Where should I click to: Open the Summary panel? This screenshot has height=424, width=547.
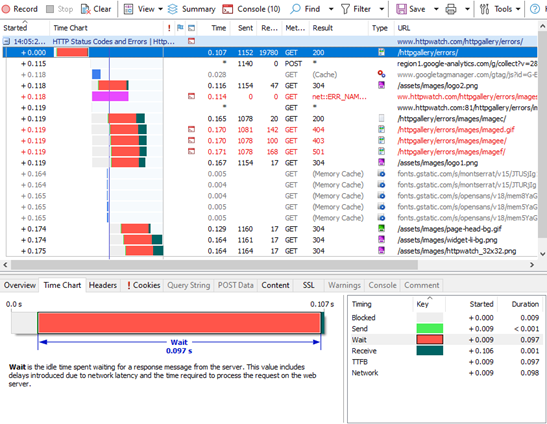[192, 9]
